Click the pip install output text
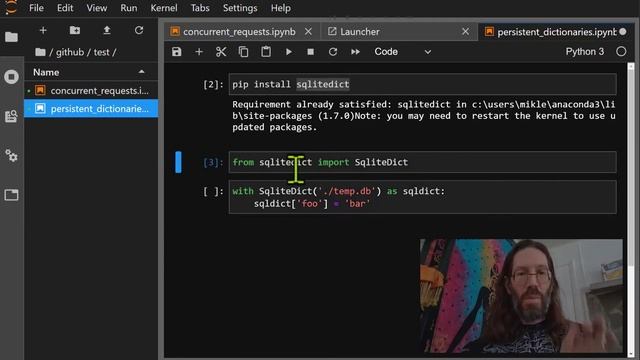Viewport: 640px width, 360px height. pyautogui.click(x=423, y=116)
